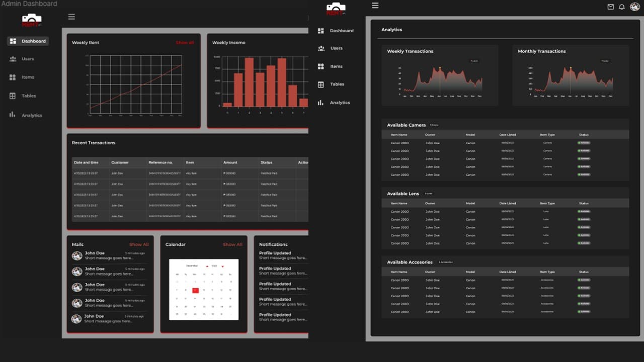Toggle Available status on the first camera row
The width and height of the screenshot is (644, 362).
pyautogui.click(x=583, y=143)
